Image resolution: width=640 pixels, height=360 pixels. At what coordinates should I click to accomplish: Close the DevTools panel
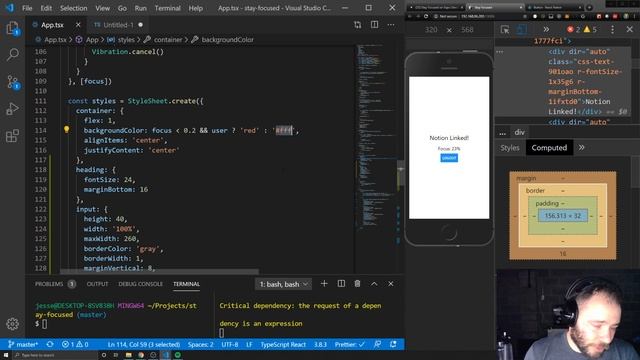pyautogui.click(x=629, y=29)
